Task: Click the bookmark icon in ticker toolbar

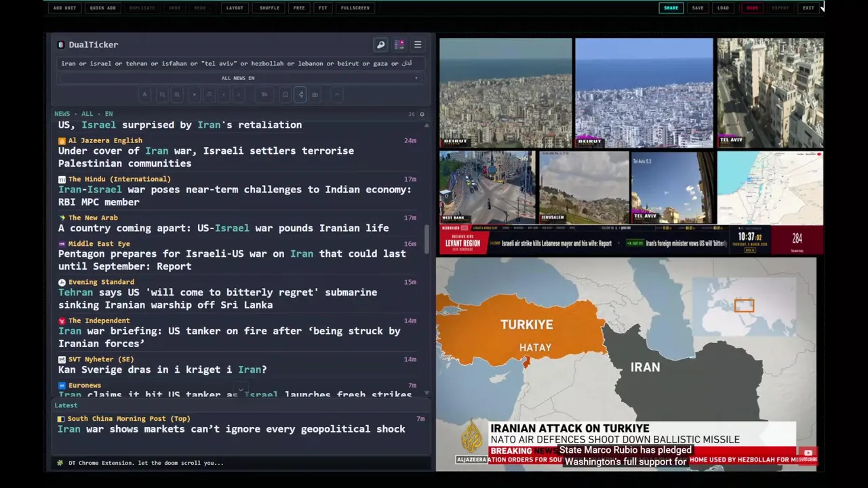Action: pyautogui.click(x=285, y=95)
